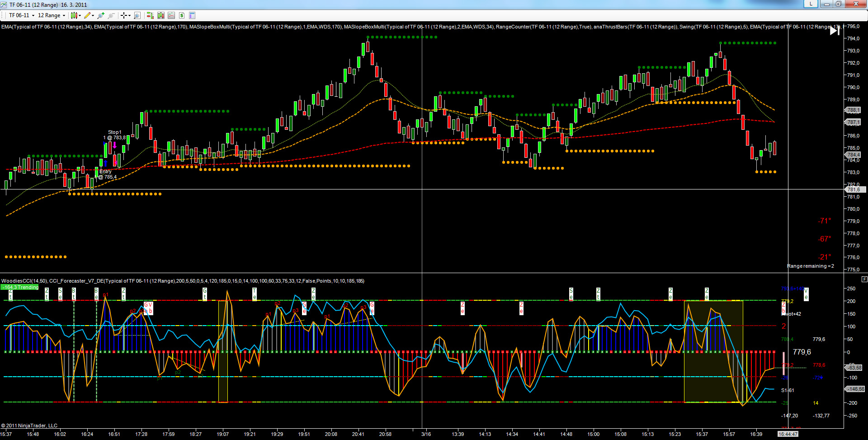
Task: Expand the 12 Range interval dropdown
Action: pos(52,15)
